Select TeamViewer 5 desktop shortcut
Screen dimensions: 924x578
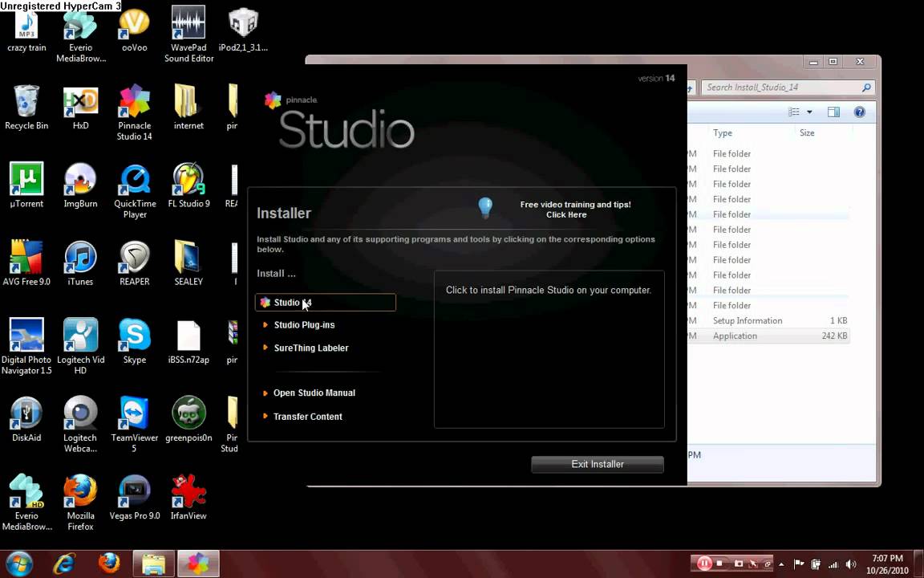(135, 424)
